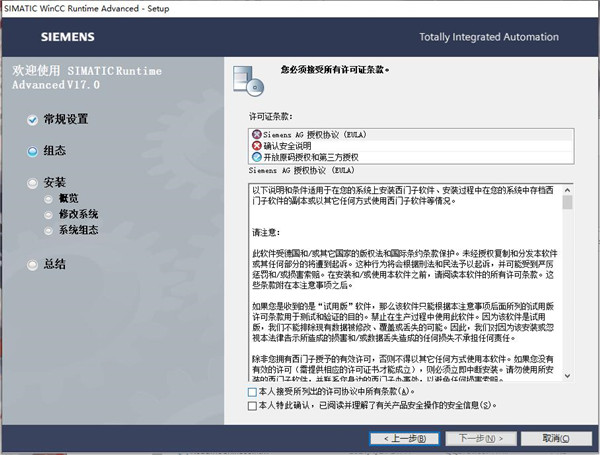Click the bullet next to 系统组态
This screenshot has height=455, width=600.
point(48,230)
